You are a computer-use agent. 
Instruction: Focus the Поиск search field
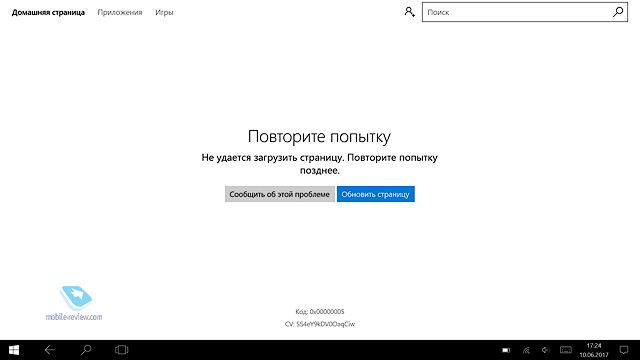click(524, 12)
